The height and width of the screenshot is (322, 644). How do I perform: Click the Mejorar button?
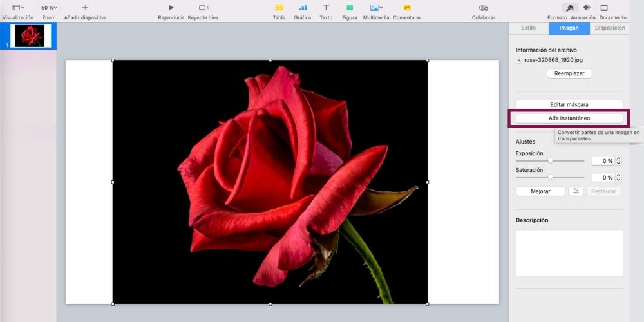pos(540,191)
